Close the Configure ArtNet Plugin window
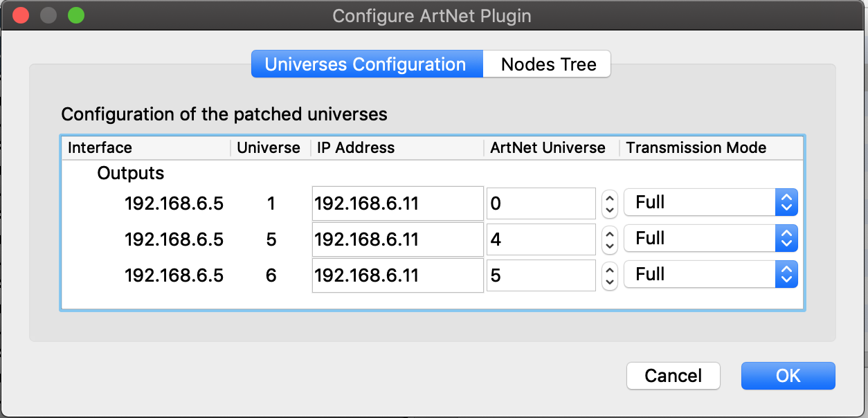The height and width of the screenshot is (418, 868). click(x=21, y=15)
